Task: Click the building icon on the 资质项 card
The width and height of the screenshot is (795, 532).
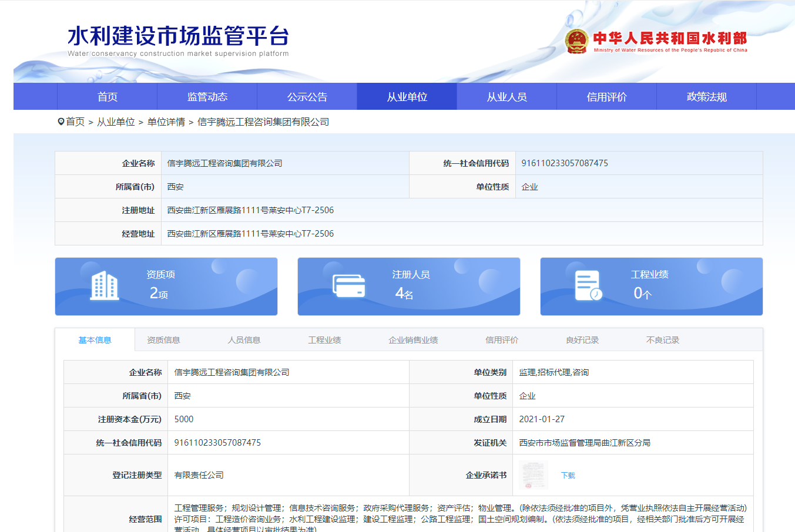Action: tap(105, 285)
